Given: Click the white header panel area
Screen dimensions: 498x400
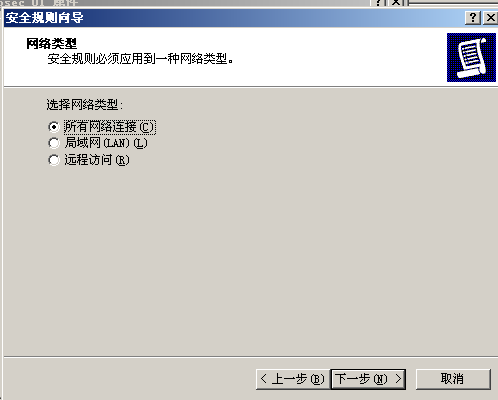Looking at the screenshot, I should 225,57.
